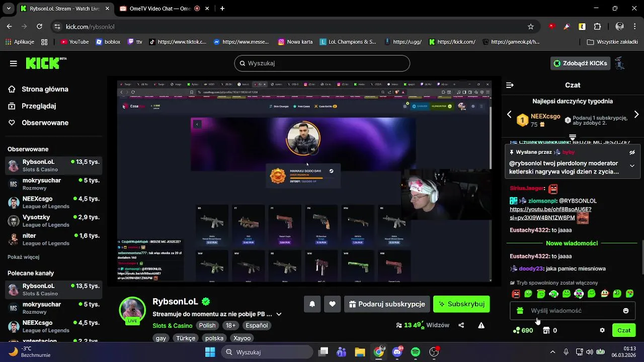
Task: Follow the channel with heart icon
Action: tap(332, 304)
